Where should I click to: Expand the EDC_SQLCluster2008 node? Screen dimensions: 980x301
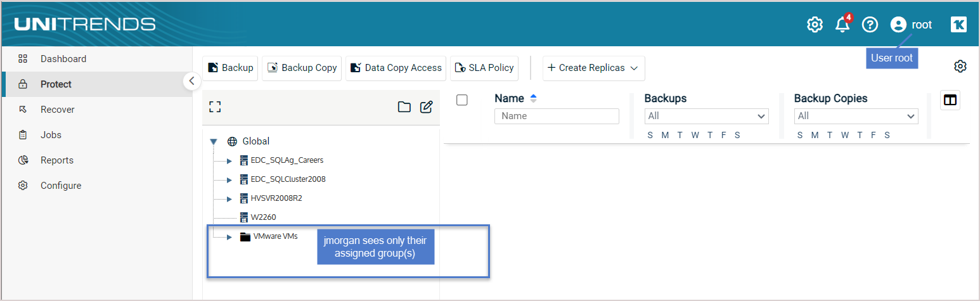(229, 180)
